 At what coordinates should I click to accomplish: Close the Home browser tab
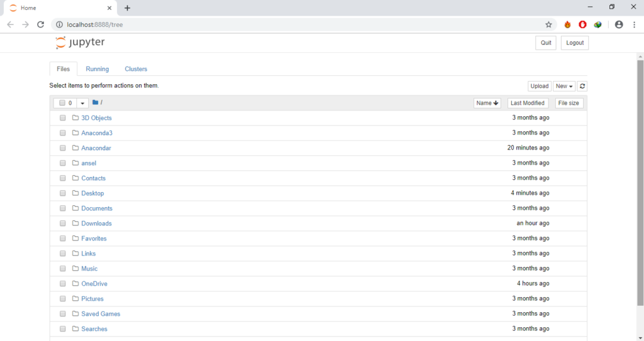point(109,8)
